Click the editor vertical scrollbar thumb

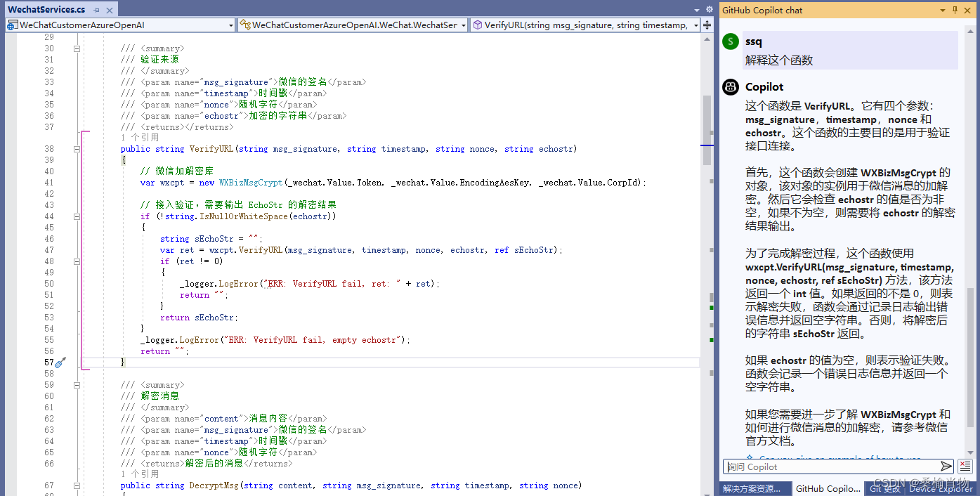coord(707,130)
